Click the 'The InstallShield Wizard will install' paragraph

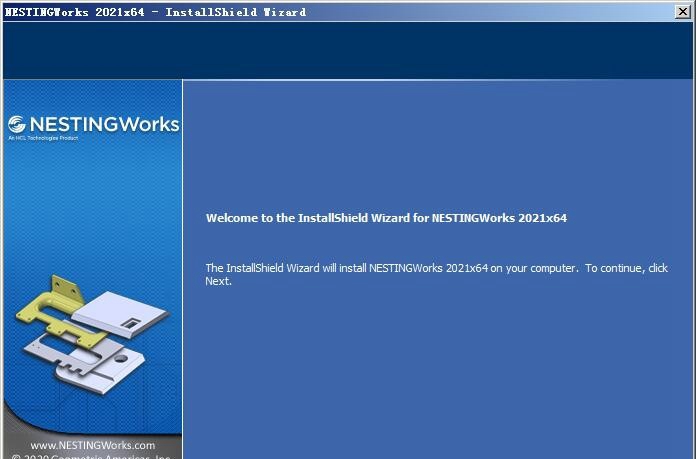[x=436, y=274]
